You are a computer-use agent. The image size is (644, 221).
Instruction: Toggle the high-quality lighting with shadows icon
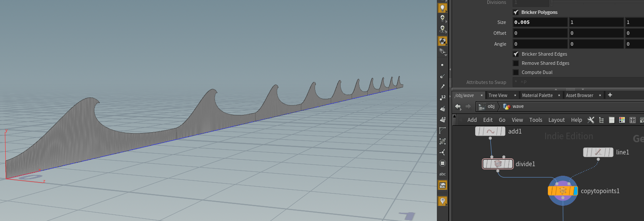click(443, 30)
